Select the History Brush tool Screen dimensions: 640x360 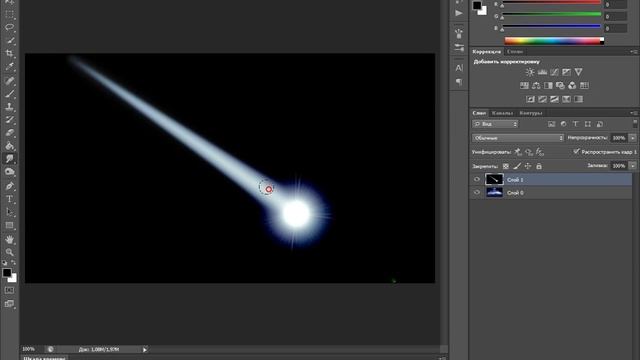(x=9, y=120)
